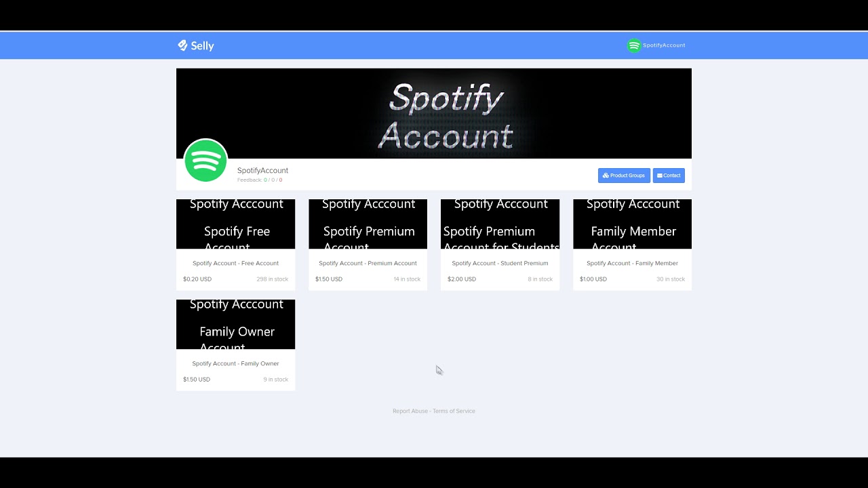Click the Spotify Account banner image
Screen dimensions: 868x488
point(434,113)
